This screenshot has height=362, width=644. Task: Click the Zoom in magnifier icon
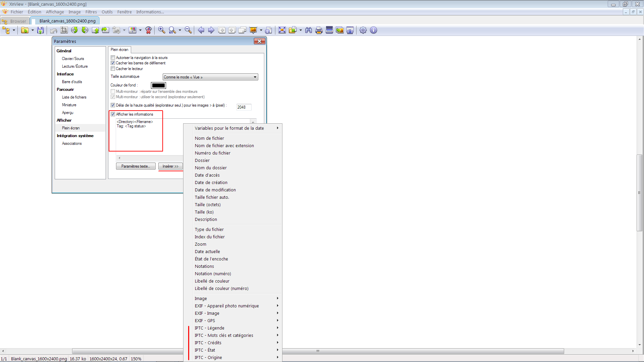coord(162,31)
